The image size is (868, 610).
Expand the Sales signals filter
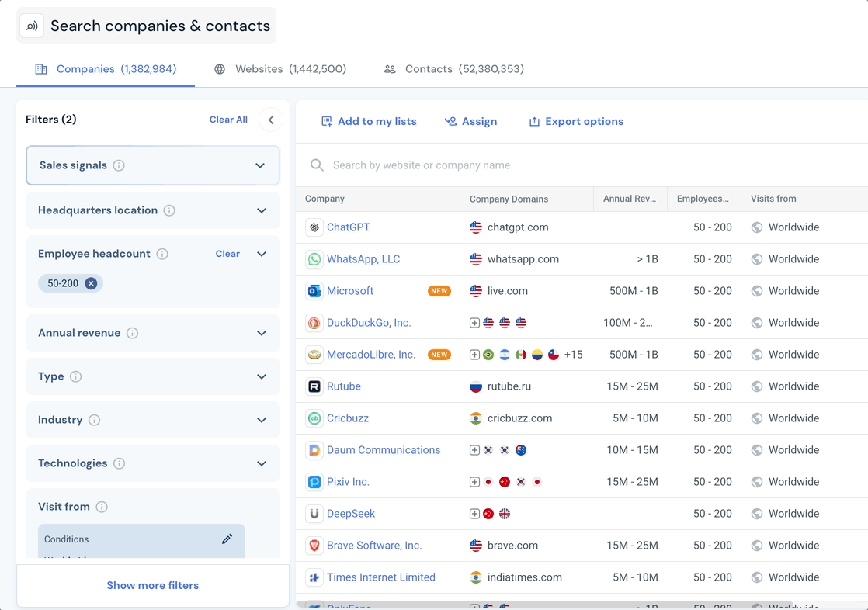click(x=259, y=165)
